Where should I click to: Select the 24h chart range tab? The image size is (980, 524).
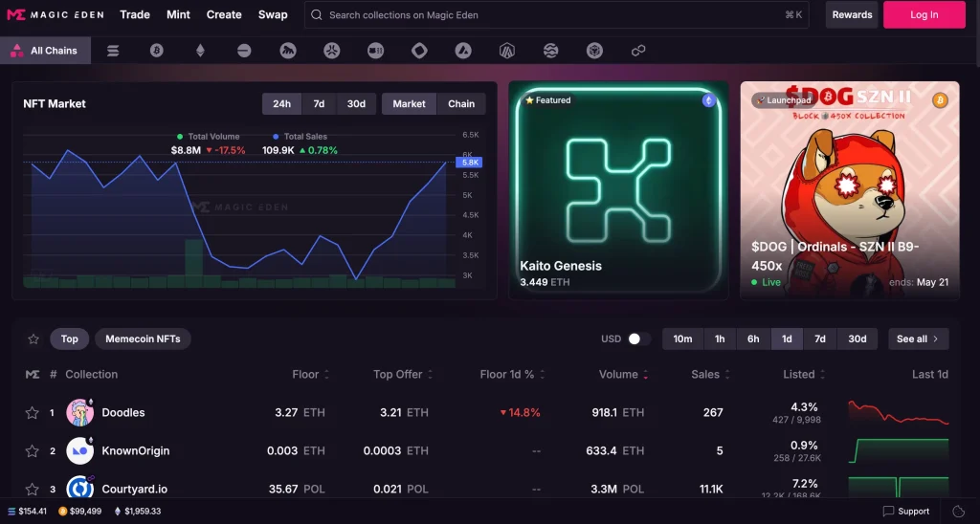pos(282,103)
